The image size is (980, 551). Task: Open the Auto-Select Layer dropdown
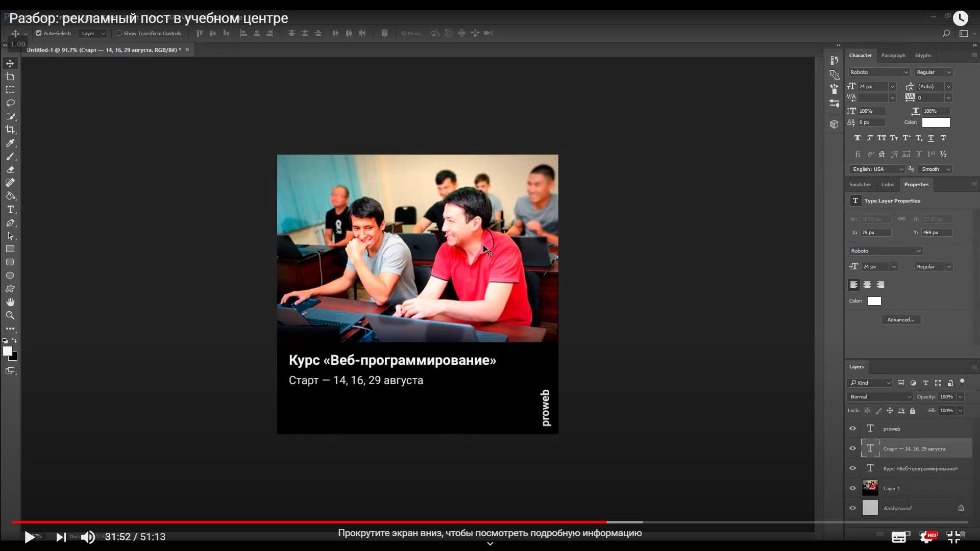(93, 33)
